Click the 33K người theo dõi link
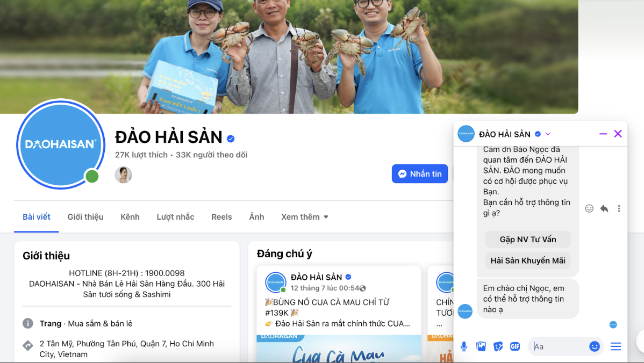The image size is (644, 363). point(211,155)
